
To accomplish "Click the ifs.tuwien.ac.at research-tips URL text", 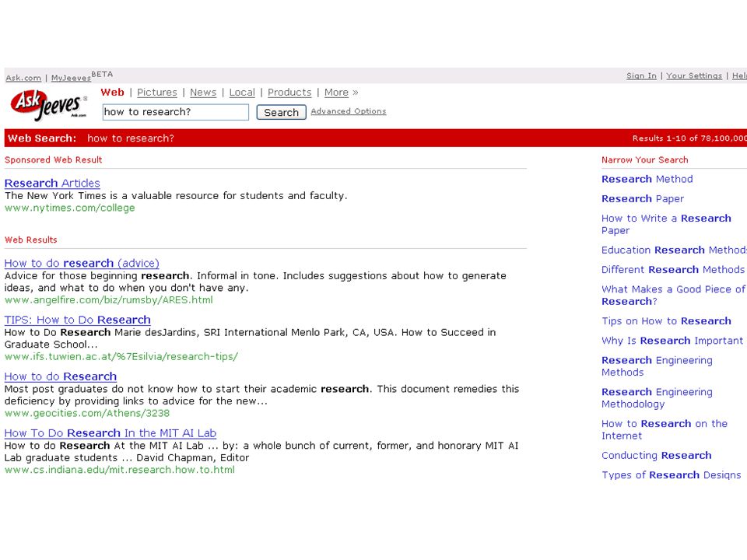I will click(121, 357).
